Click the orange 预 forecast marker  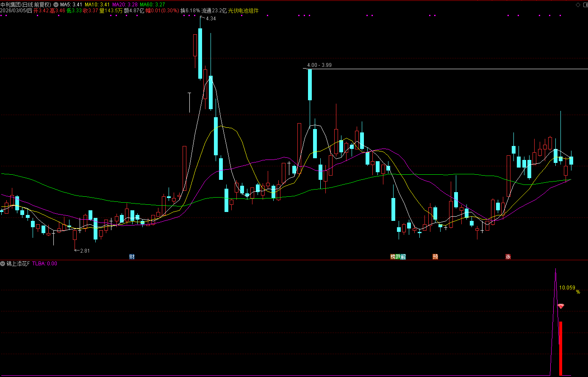point(435,256)
